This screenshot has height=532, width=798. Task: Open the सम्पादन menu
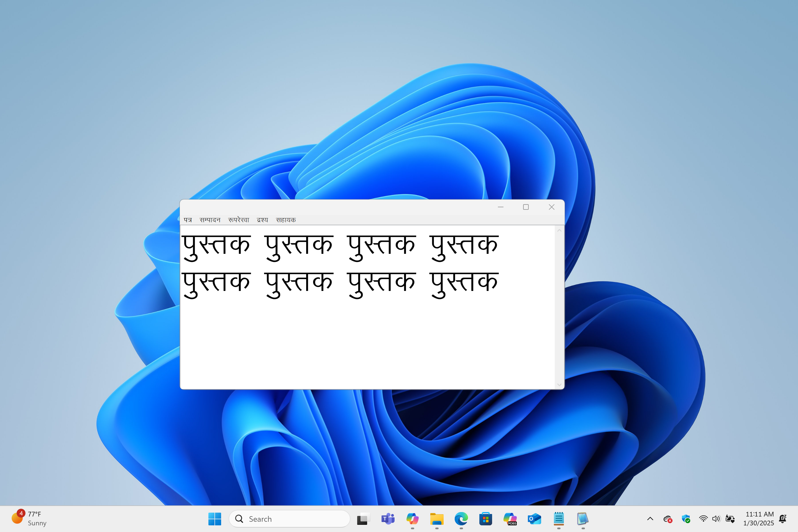pos(210,220)
